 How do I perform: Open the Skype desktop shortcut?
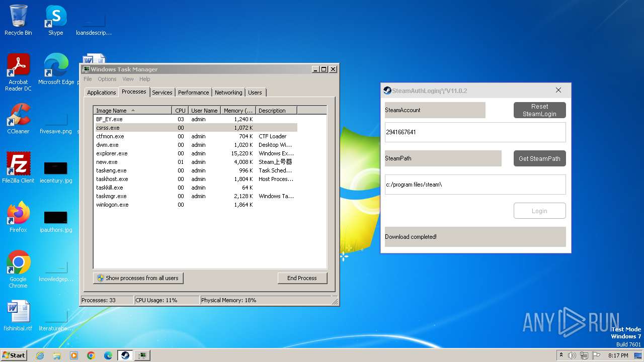[x=56, y=20]
